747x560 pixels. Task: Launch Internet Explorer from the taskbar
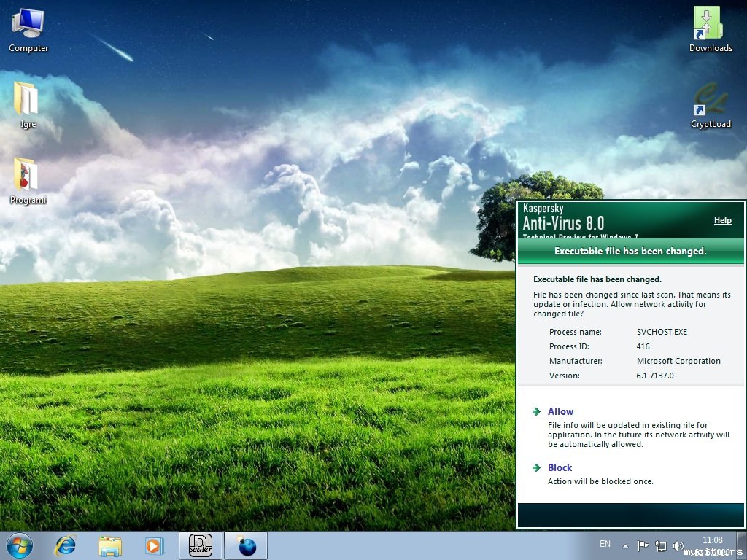[66, 545]
